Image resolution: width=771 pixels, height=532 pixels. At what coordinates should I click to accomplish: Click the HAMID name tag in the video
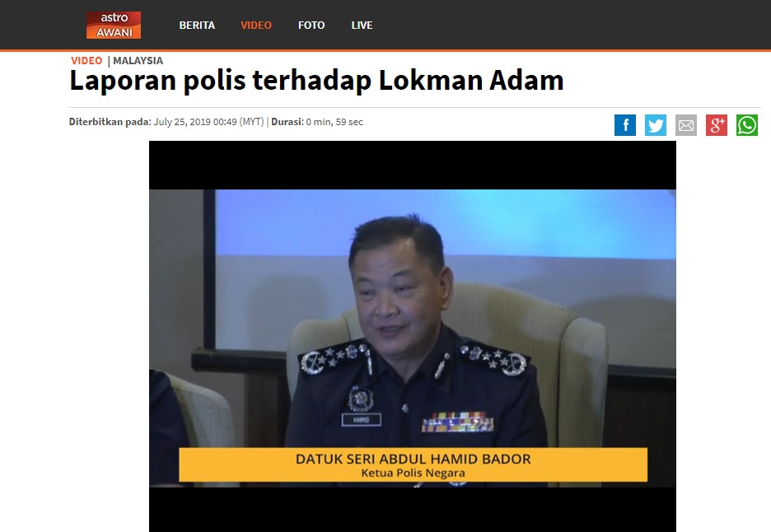pyautogui.click(x=362, y=420)
